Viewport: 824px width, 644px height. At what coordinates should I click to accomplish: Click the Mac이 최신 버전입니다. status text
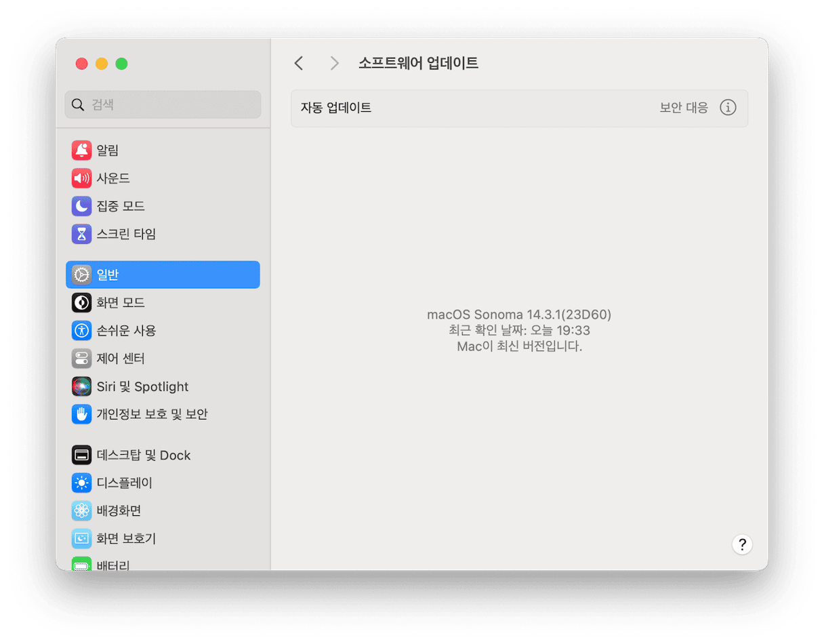(519, 346)
